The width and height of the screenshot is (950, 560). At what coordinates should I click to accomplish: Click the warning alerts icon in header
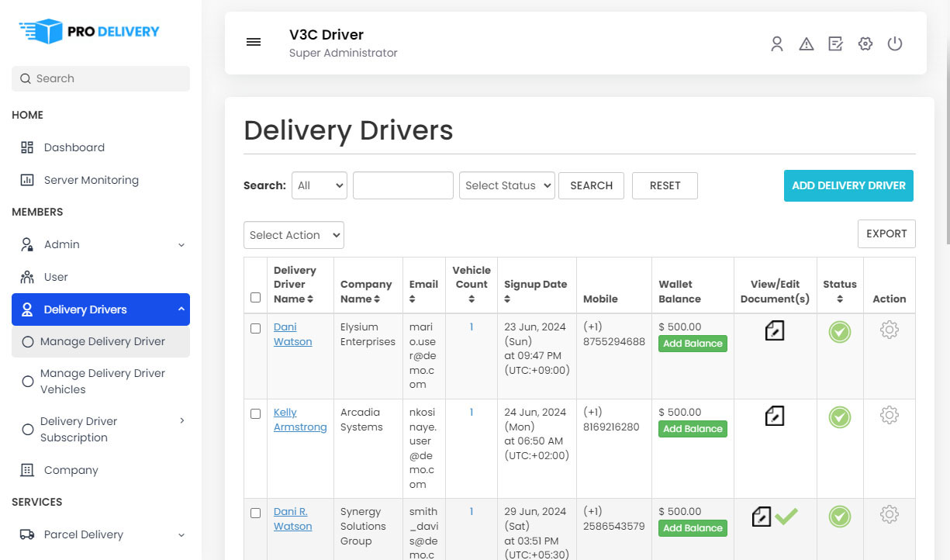(x=807, y=43)
